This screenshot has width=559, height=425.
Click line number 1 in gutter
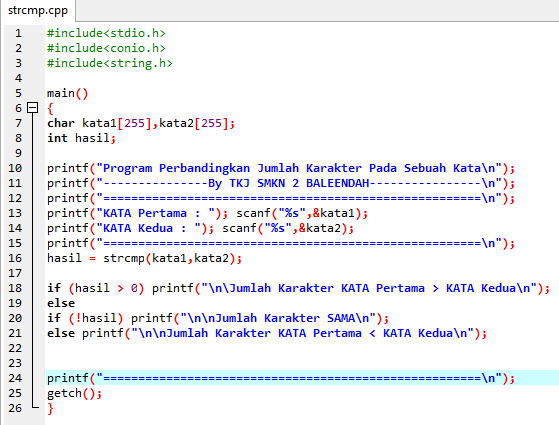click(x=19, y=33)
